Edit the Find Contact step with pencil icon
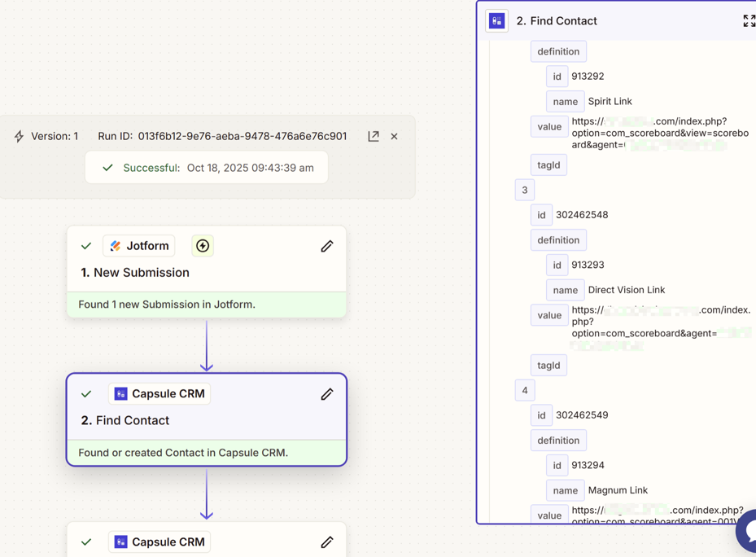This screenshot has height=557, width=756. tap(327, 394)
